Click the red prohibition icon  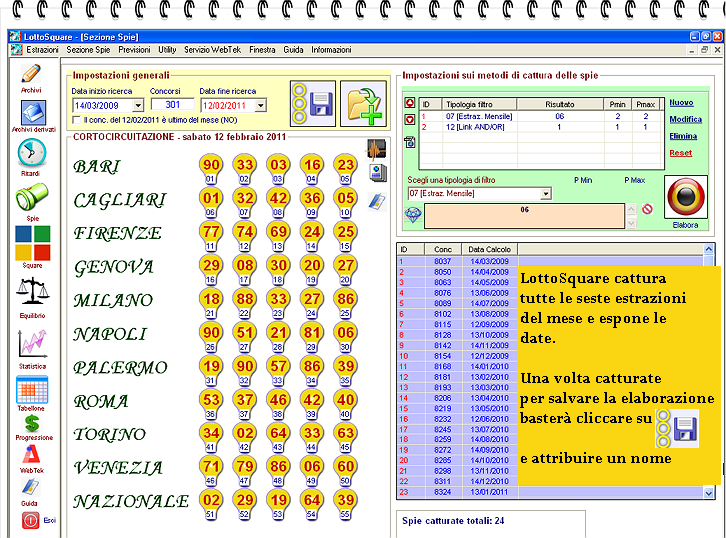647,209
